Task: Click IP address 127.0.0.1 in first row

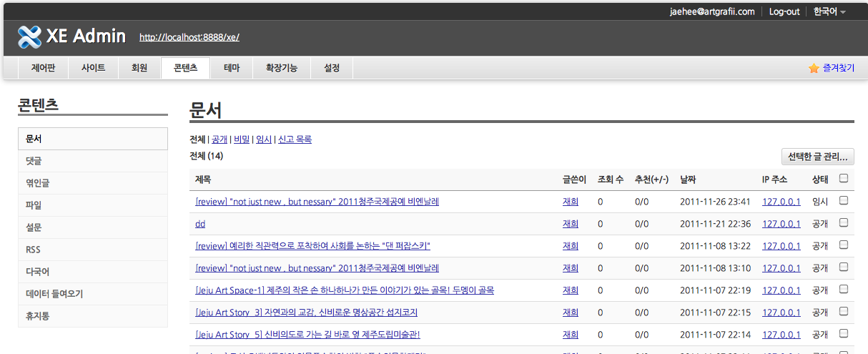Action: (781, 202)
